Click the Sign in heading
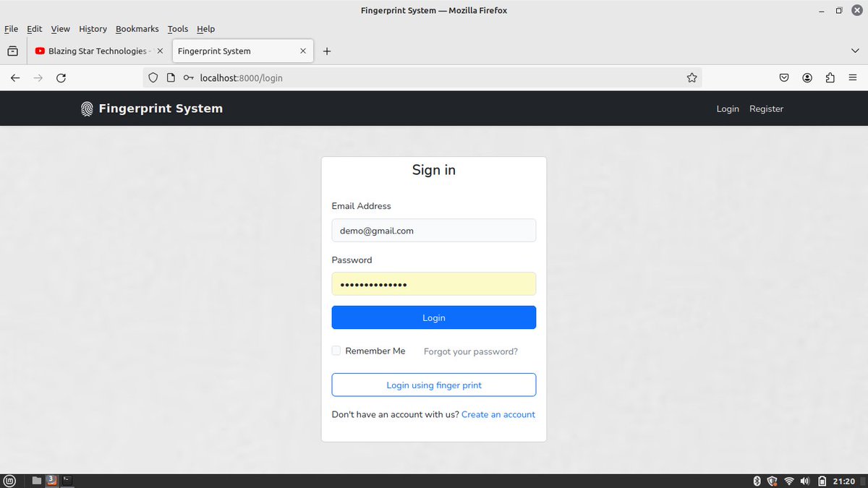 434,171
